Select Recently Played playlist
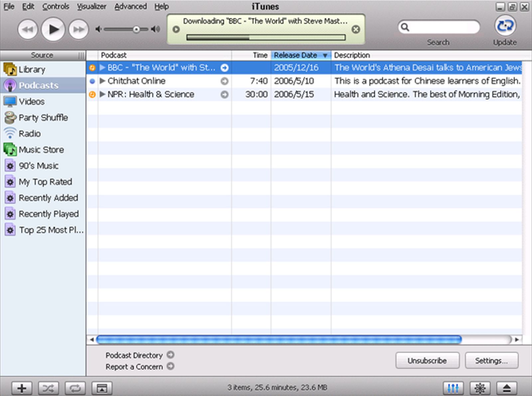This screenshot has height=396, width=532. pos(43,214)
